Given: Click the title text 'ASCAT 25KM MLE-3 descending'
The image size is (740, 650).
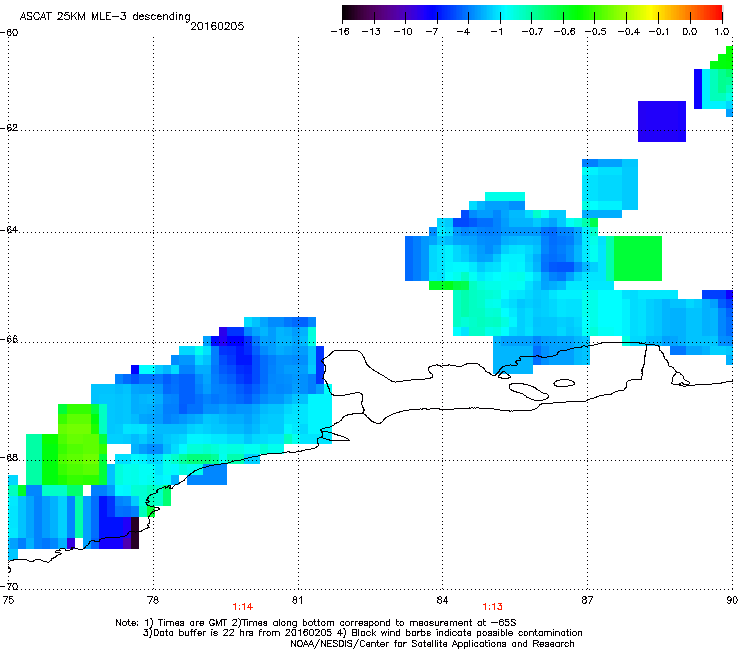Looking at the screenshot, I should pos(105,16).
